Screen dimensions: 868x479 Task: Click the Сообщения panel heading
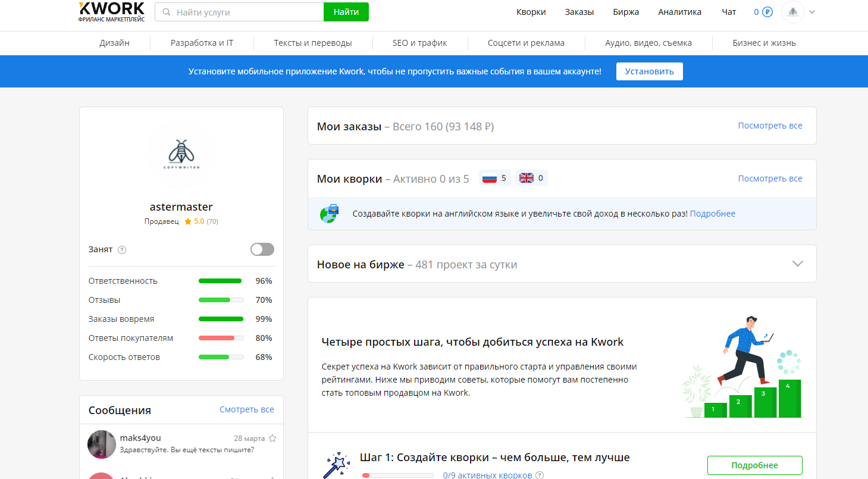pyautogui.click(x=120, y=410)
